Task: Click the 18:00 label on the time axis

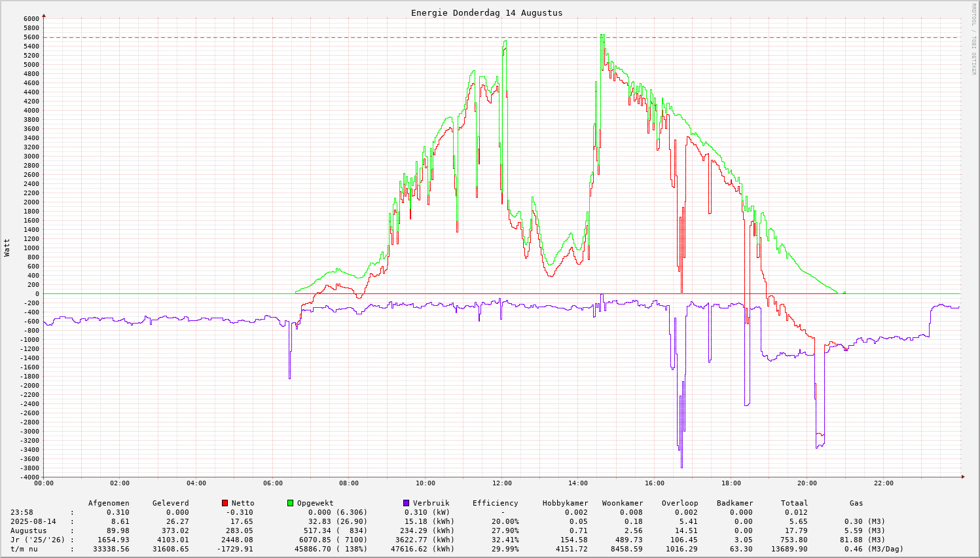Action: 731,483
